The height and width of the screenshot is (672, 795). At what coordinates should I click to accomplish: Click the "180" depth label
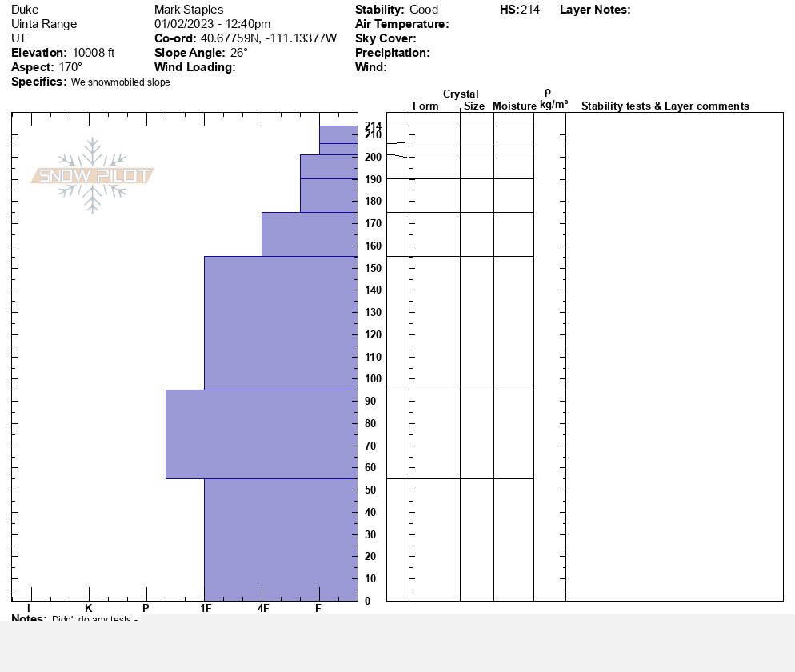[x=374, y=202]
